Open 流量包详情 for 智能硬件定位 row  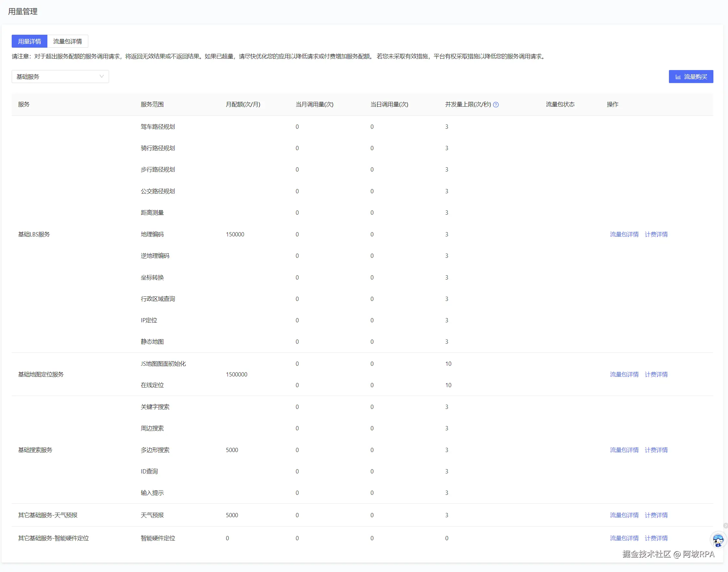pyautogui.click(x=624, y=538)
